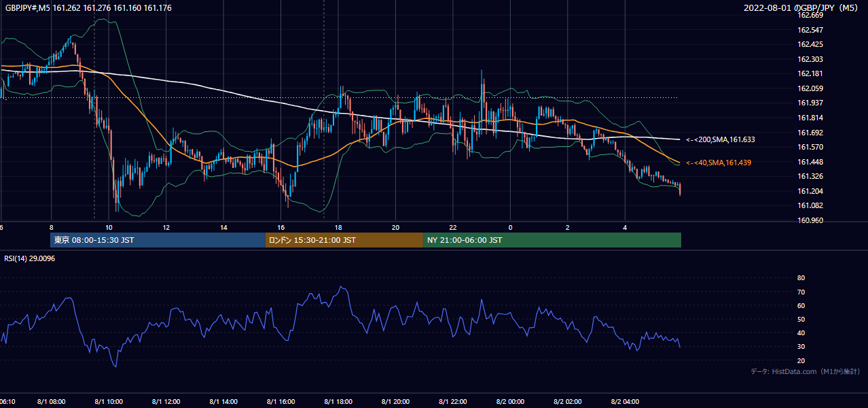This screenshot has width=868, height=408.
Task: Click the 8/1 22:00 time axis label
Action: tap(453, 402)
